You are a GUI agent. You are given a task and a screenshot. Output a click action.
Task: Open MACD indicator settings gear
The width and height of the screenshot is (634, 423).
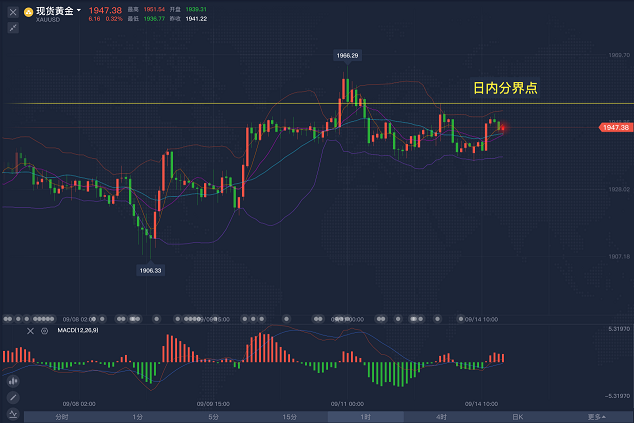(44, 330)
